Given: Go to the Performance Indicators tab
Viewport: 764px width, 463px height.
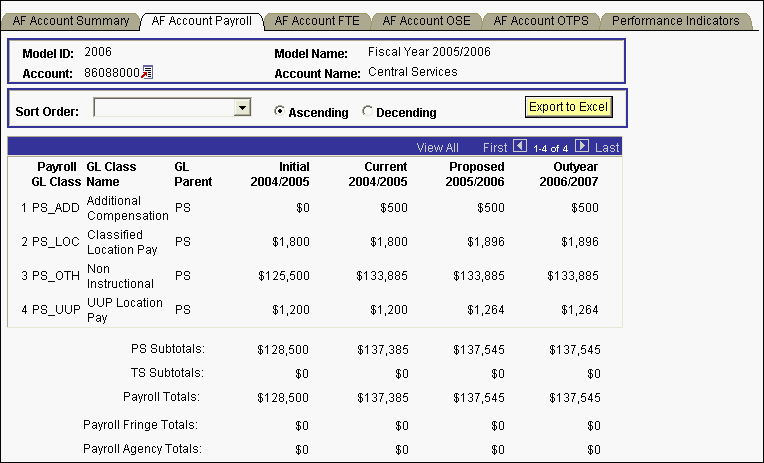Looking at the screenshot, I should tap(675, 20).
